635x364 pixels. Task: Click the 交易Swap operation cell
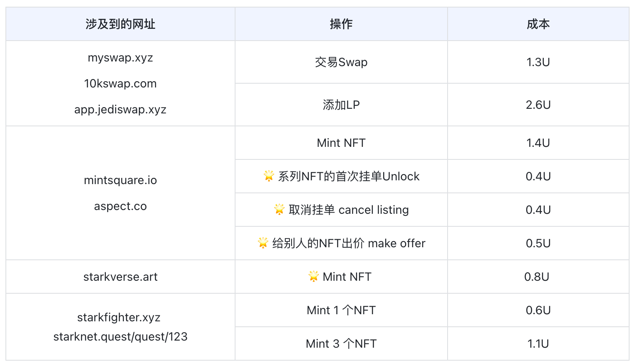click(x=341, y=62)
